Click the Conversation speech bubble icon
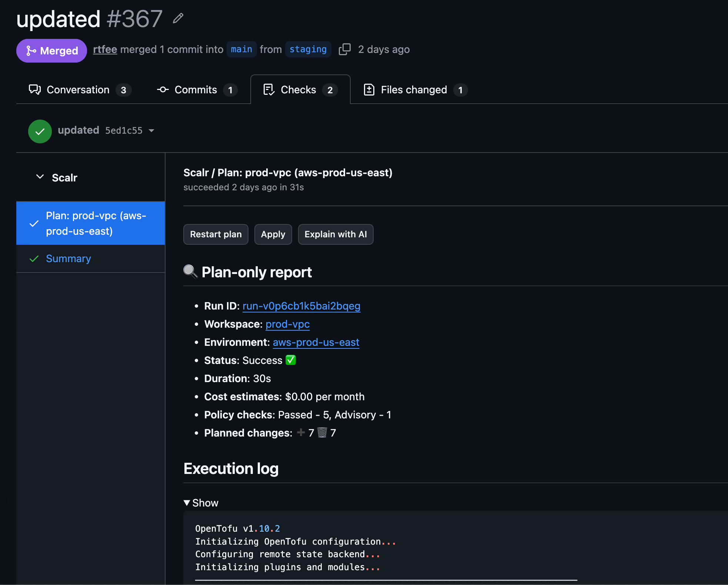Screen dimensions: 728x585 click(35, 90)
